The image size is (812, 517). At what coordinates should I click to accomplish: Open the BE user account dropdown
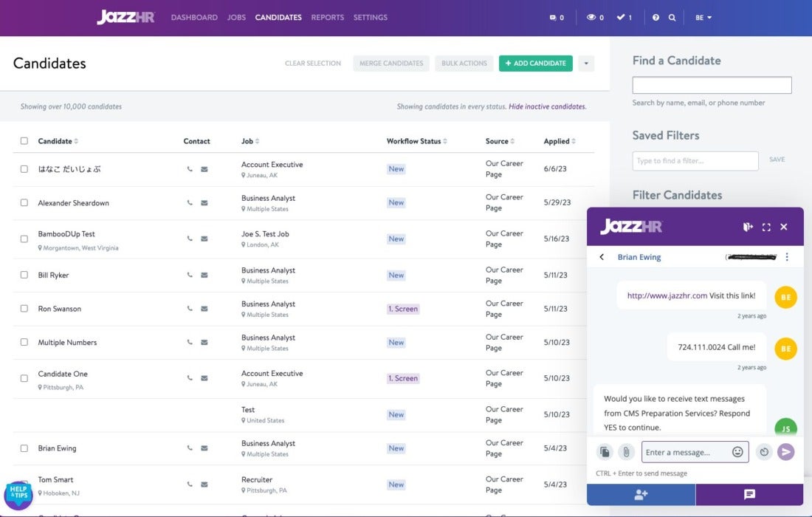703,18
